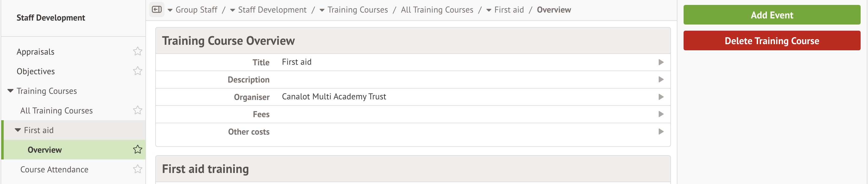Collapse the First aid sidebar tree item

tap(18, 130)
